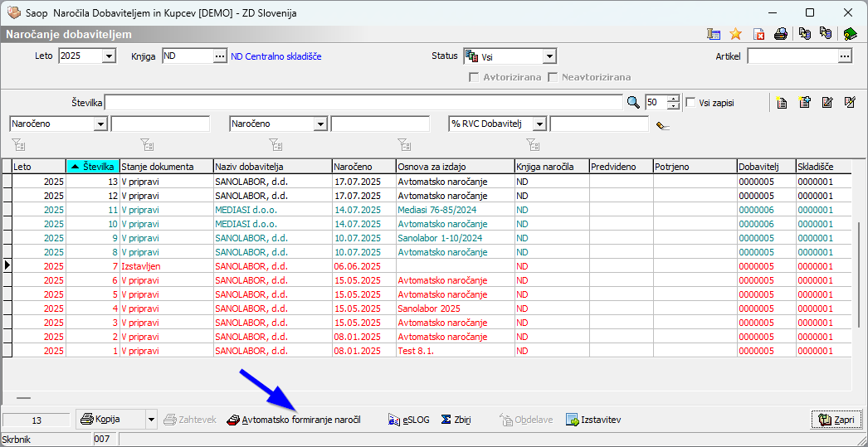Click the filter funnel icon above Leto column
The image size is (868, 447).
(18, 145)
